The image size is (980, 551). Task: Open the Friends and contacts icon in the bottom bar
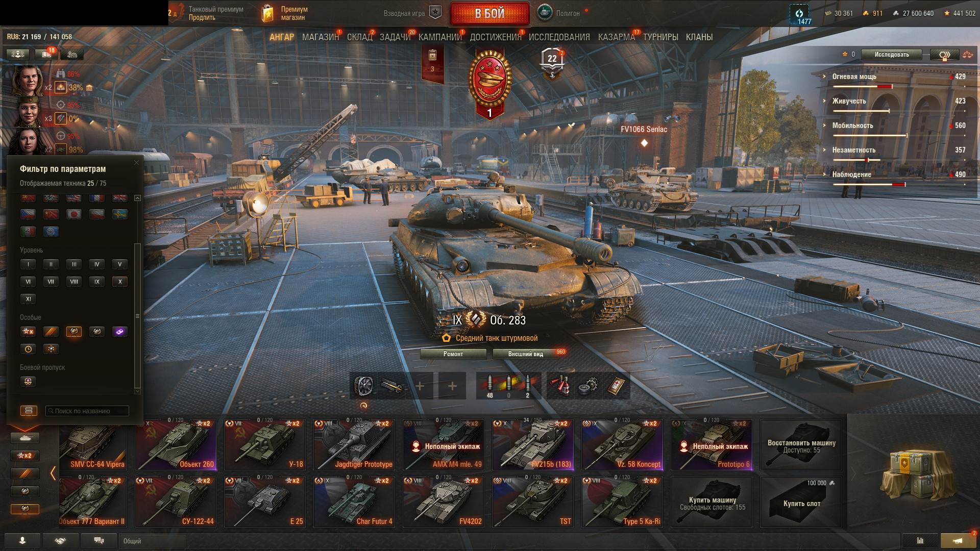click(22, 540)
